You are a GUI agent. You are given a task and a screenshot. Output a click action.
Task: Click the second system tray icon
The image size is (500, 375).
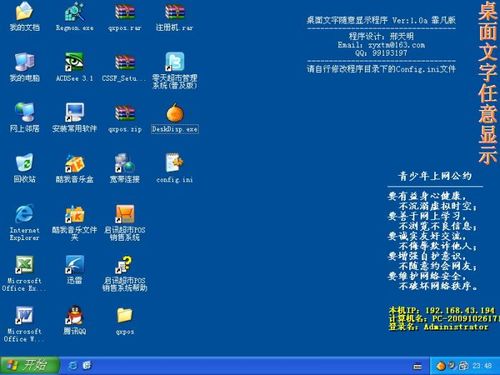[x=452, y=366]
